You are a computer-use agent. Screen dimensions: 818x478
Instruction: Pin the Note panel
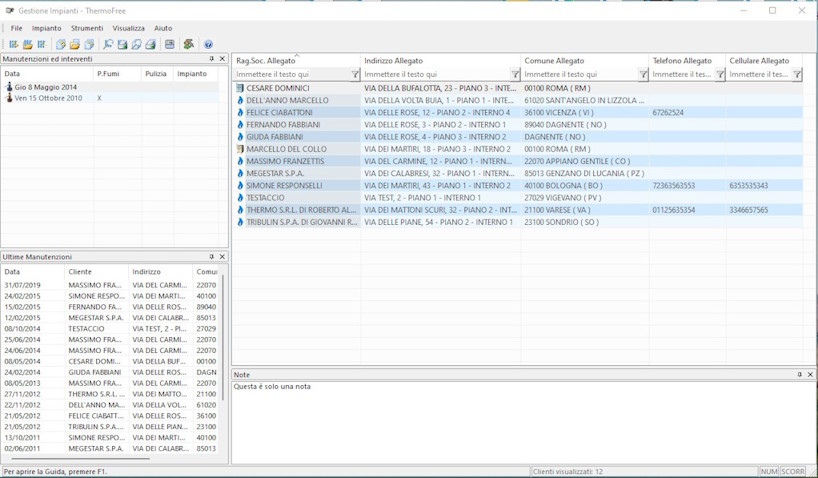(x=800, y=375)
